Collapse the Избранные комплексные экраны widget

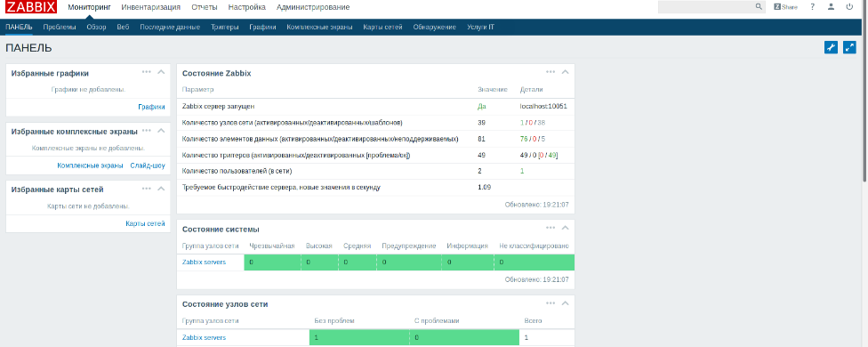[x=161, y=131]
